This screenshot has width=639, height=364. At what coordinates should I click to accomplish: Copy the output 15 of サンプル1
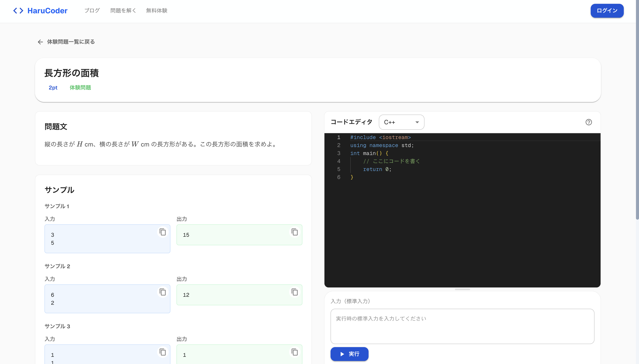[x=295, y=232]
